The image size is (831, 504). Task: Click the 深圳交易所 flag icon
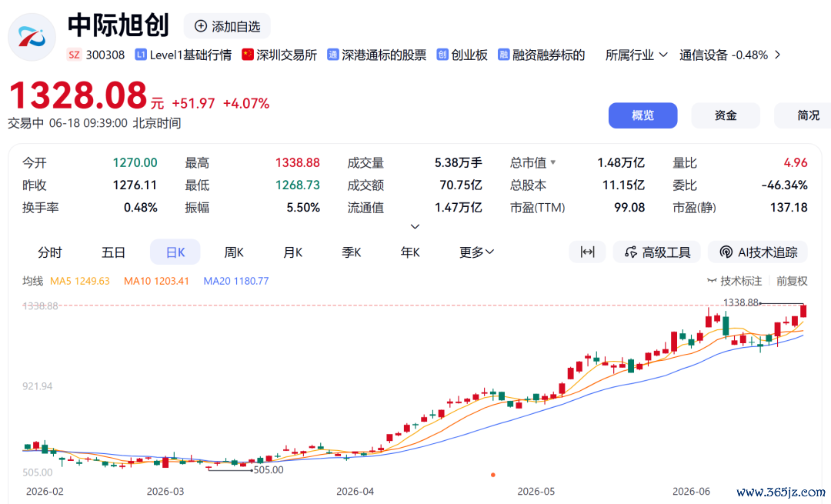(248, 55)
